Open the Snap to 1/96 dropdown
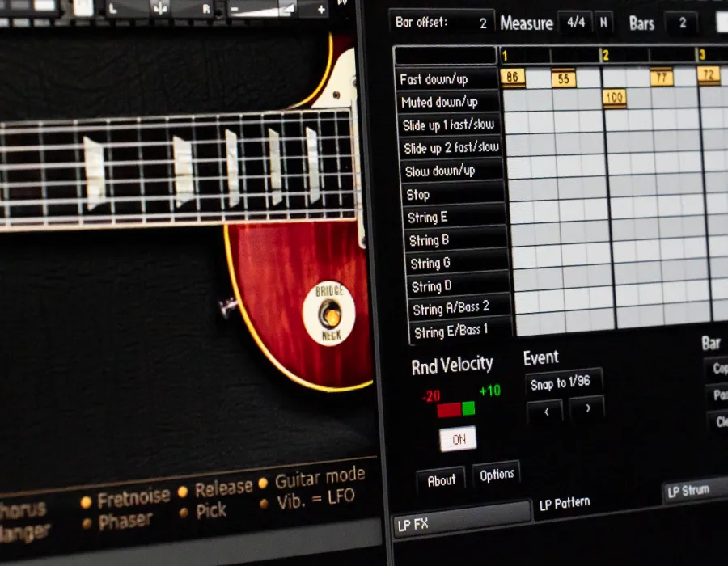The height and width of the screenshot is (566, 728). click(x=563, y=384)
